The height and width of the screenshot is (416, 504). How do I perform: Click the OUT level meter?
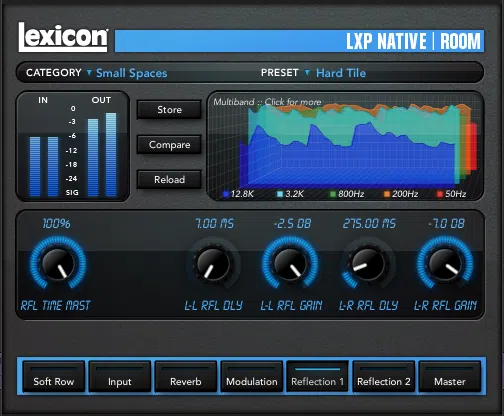(102, 155)
